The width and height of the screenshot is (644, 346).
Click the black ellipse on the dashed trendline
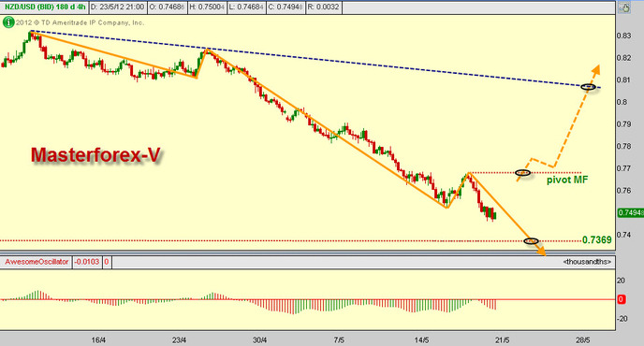588,87
